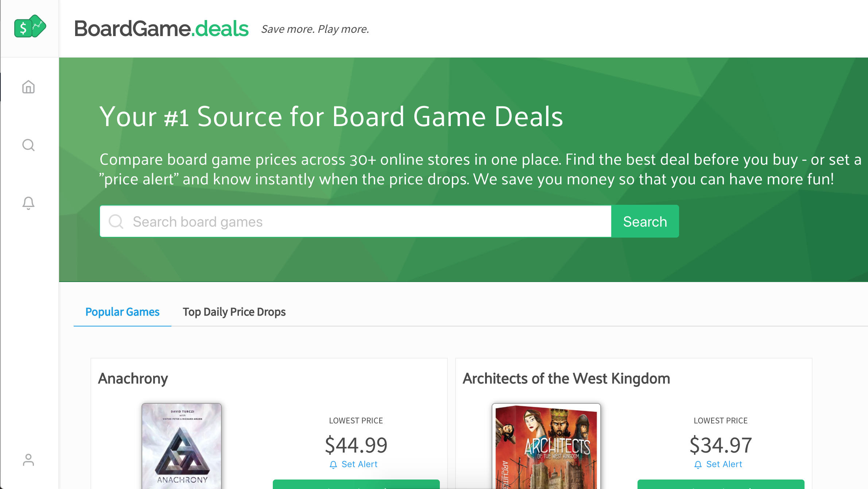
Task: Open the Anachrony game title
Action: 133,378
